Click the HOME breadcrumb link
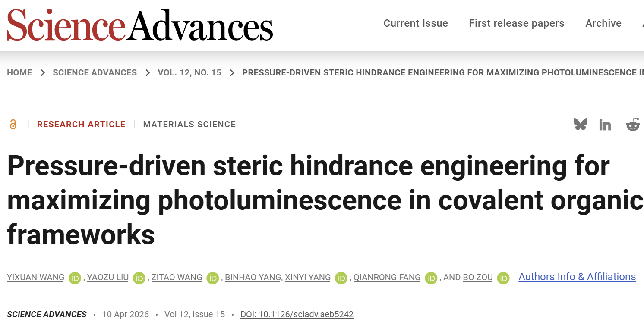The width and height of the screenshot is (644, 325). coord(19,73)
